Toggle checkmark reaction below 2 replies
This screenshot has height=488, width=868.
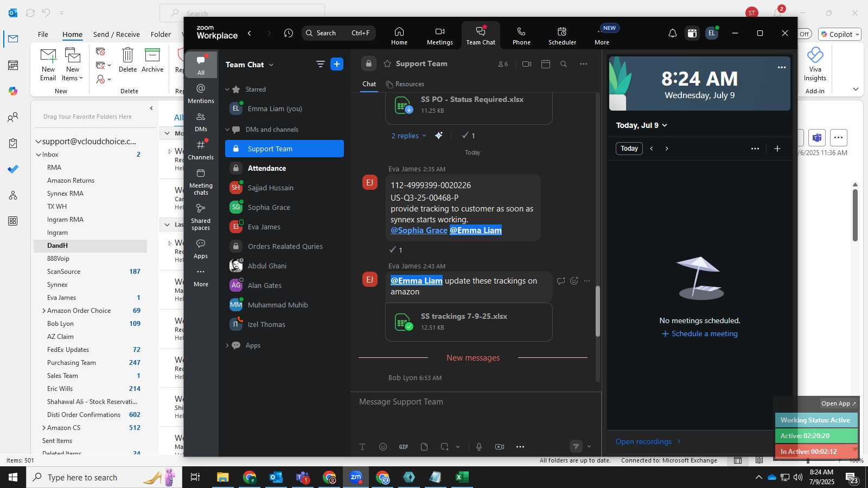(468, 136)
